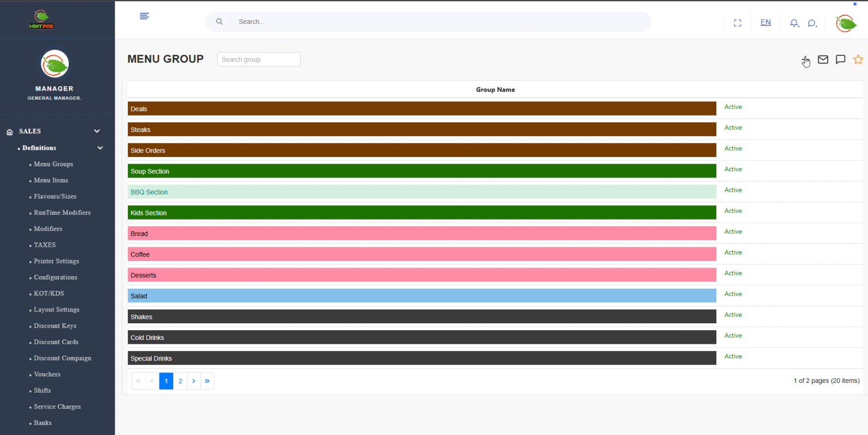Jump to last page with double arrow
The image size is (868, 435).
click(x=207, y=381)
